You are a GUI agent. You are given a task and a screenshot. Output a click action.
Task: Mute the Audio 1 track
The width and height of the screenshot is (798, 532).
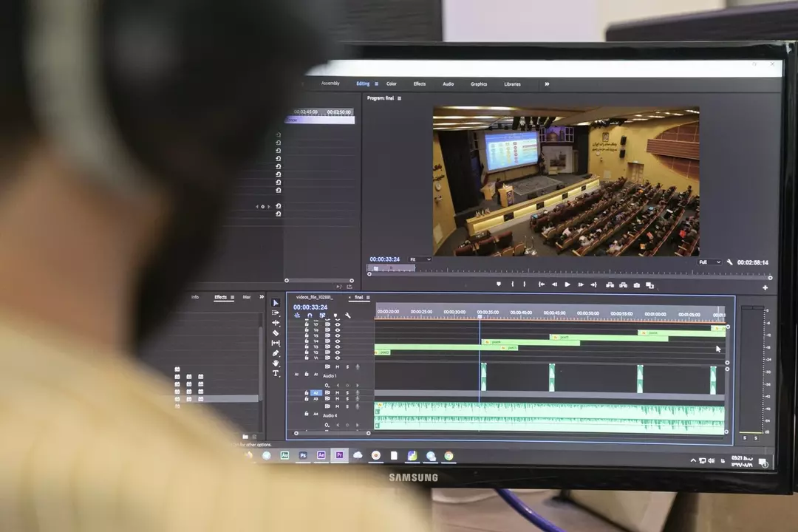338,366
